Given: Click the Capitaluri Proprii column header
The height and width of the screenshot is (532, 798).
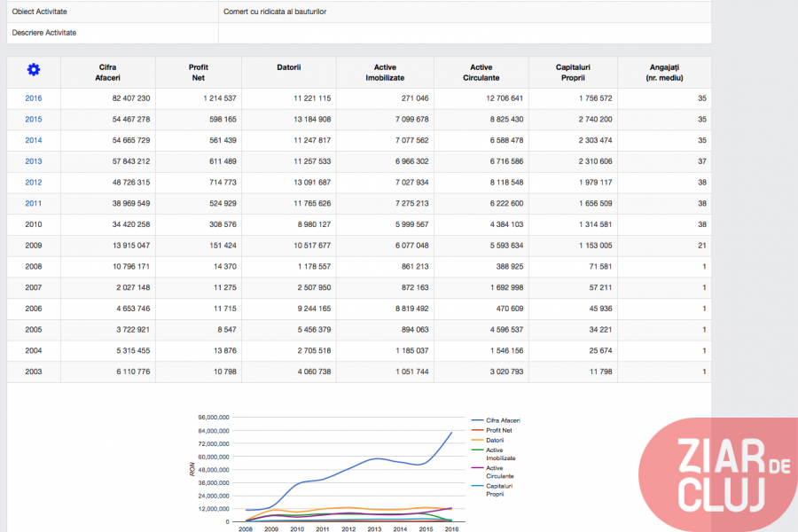Looking at the screenshot, I should click(573, 73).
